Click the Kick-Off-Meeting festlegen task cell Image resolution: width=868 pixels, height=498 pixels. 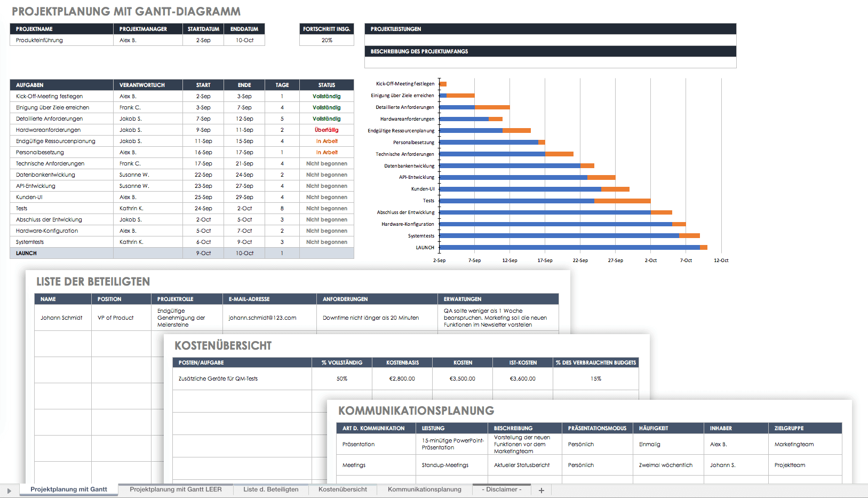61,97
